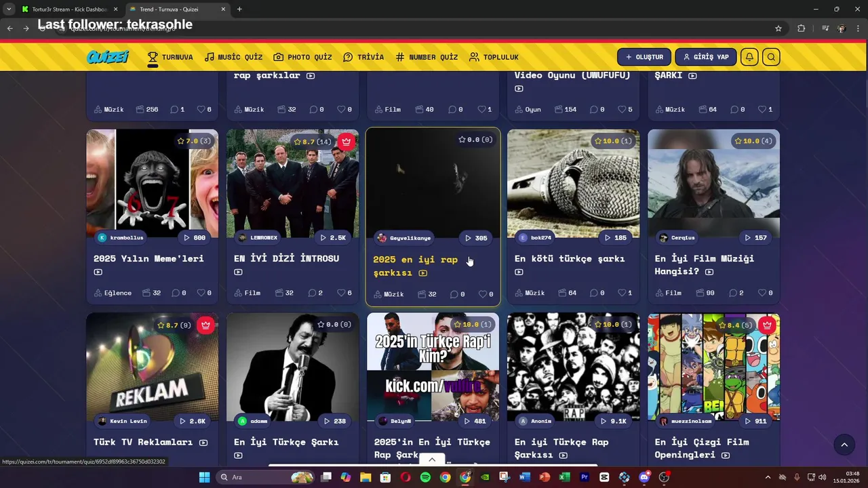Open the Topluluk community page
Image resolution: width=868 pixels, height=488 pixels.
(494, 57)
